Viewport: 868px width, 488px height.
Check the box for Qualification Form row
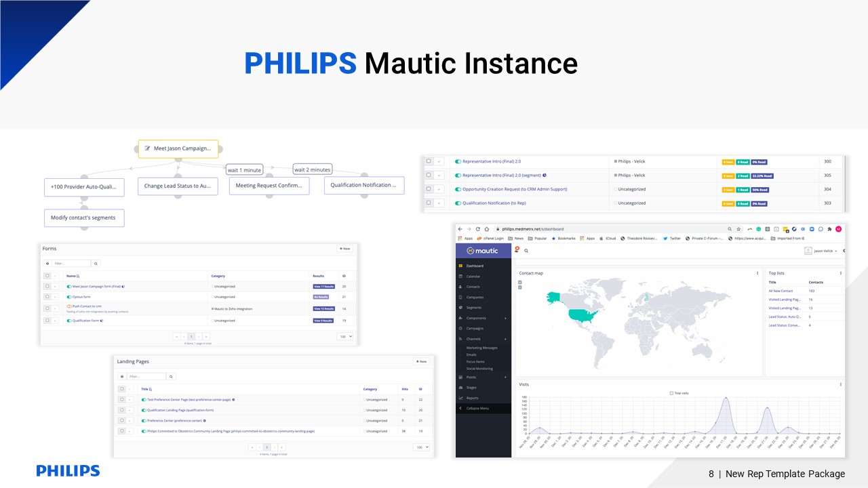click(x=47, y=321)
